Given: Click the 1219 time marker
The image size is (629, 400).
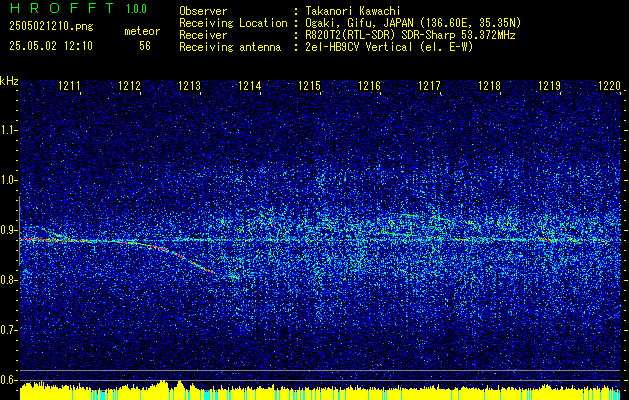Looking at the screenshot, I should click(550, 86).
